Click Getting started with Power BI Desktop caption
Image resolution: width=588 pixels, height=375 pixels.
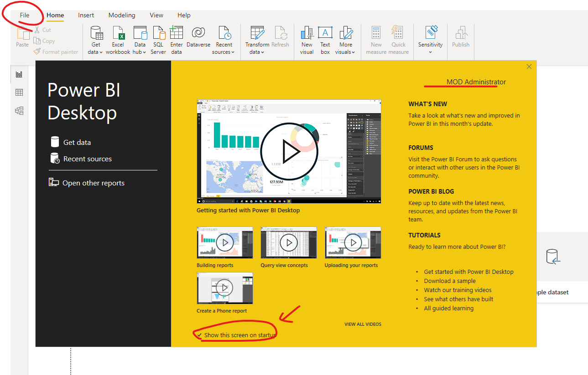click(x=248, y=211)
